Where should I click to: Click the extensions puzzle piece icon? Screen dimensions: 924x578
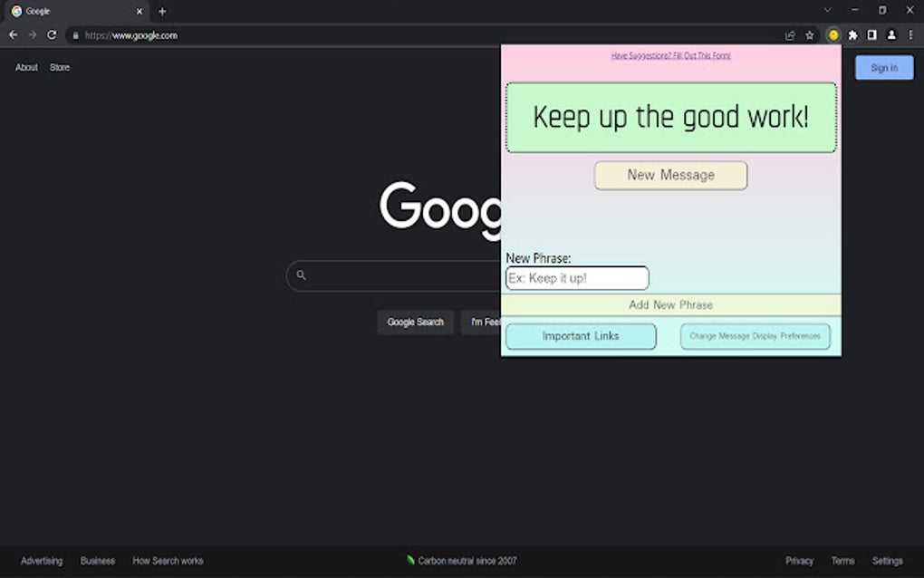point(852,35)
